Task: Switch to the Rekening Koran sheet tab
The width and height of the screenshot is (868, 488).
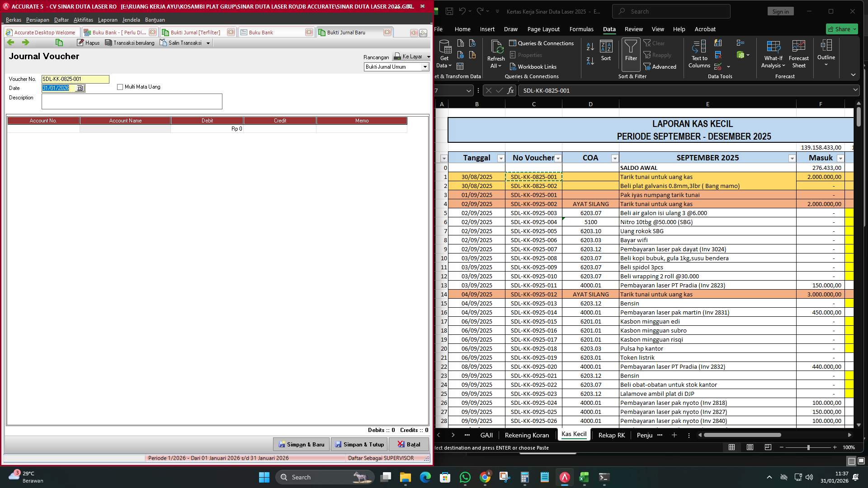Action: (527, 435)
